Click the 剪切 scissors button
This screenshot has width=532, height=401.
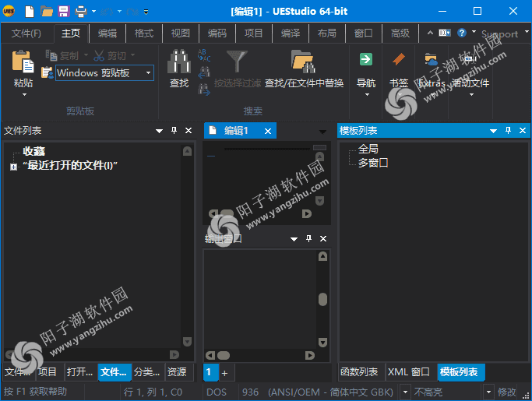point(110,55)
